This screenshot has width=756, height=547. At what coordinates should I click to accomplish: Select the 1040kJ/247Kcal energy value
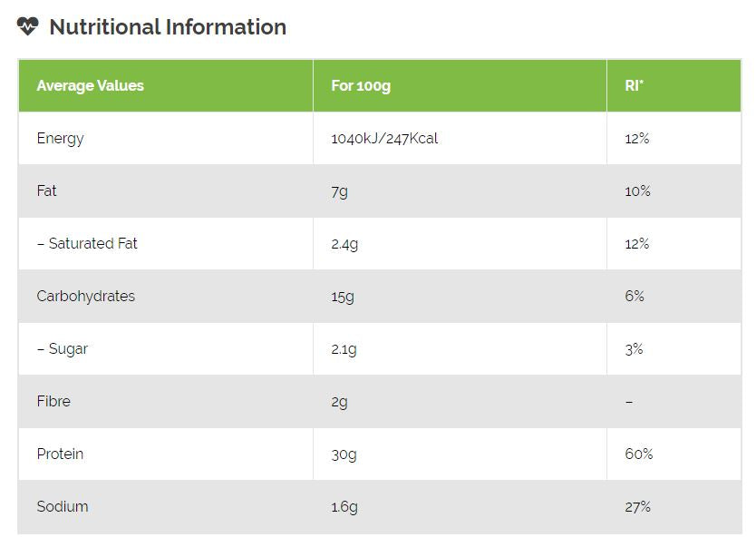pyautogui.click(x=384, y=139)
